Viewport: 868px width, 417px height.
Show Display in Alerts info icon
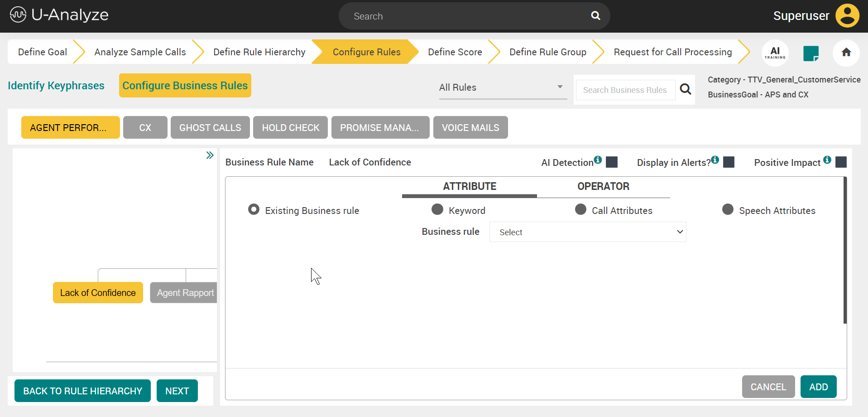click(715, 160)
